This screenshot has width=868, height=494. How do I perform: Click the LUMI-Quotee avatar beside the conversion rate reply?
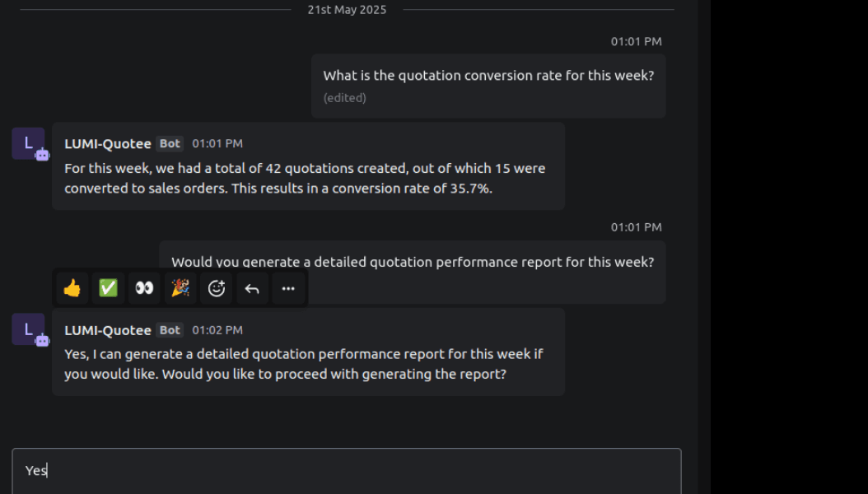pyautogui.click(x=28, y=143)
